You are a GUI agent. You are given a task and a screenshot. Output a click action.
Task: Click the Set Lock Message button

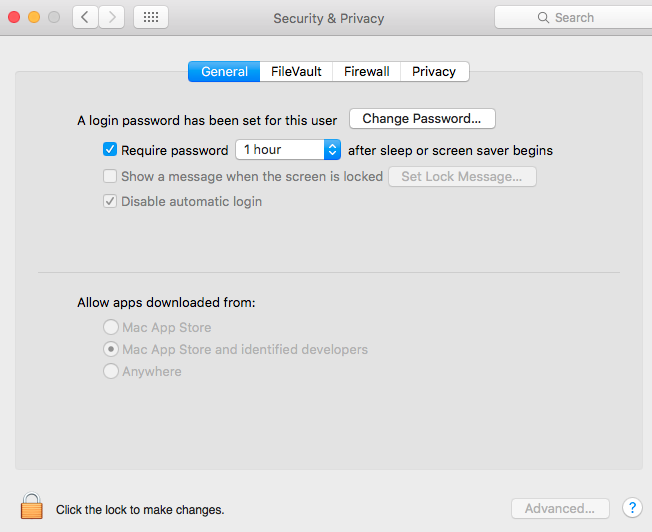(462, 177)
